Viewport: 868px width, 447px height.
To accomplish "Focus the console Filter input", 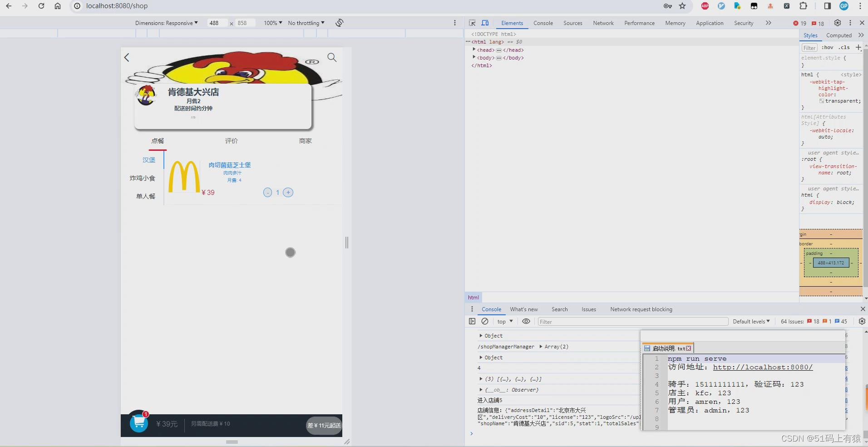I will (x=633, y=322).
